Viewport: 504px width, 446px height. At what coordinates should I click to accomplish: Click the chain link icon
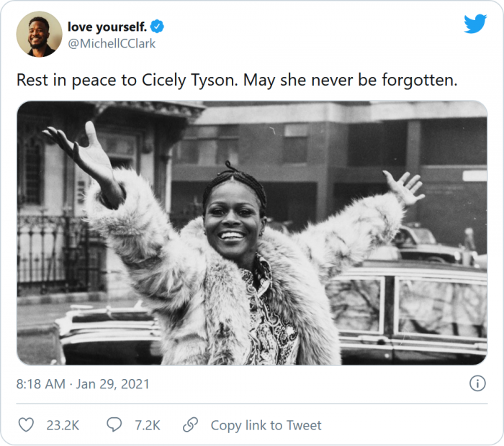[191, 425]
